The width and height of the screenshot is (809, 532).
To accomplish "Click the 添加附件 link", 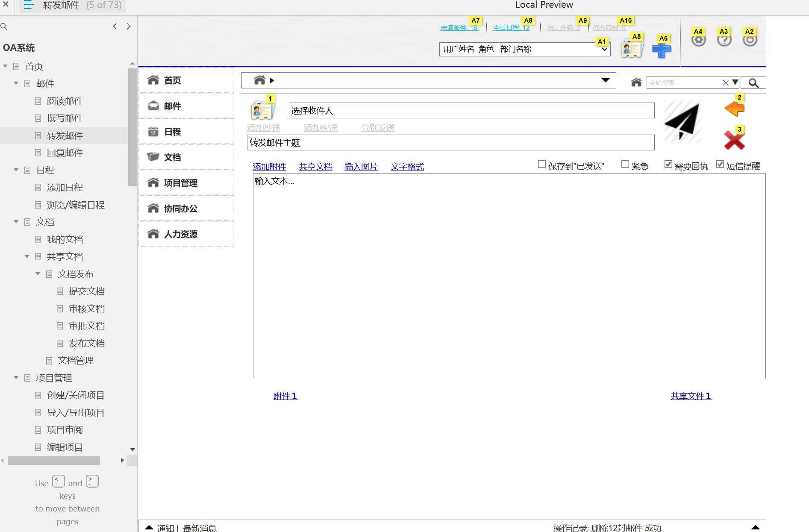I will (269, 167).
